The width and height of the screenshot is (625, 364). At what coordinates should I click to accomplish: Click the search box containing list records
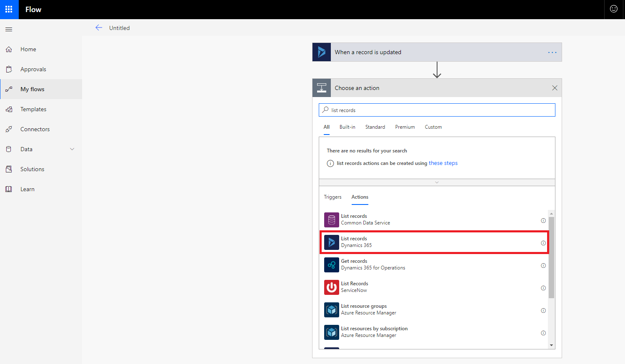(x=437, y=110)
